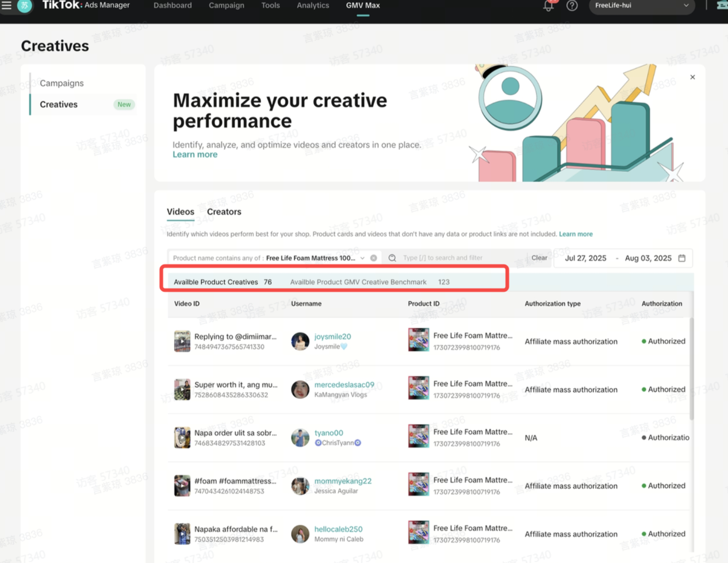This screenshot has width=728, height=563.
Task: Select the GMV Max menu
Action: [363, 5]
